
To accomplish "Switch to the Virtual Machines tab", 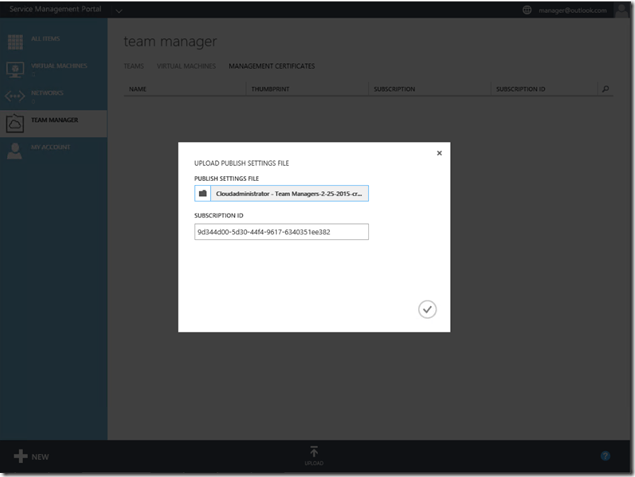I will tap(186, 66).
